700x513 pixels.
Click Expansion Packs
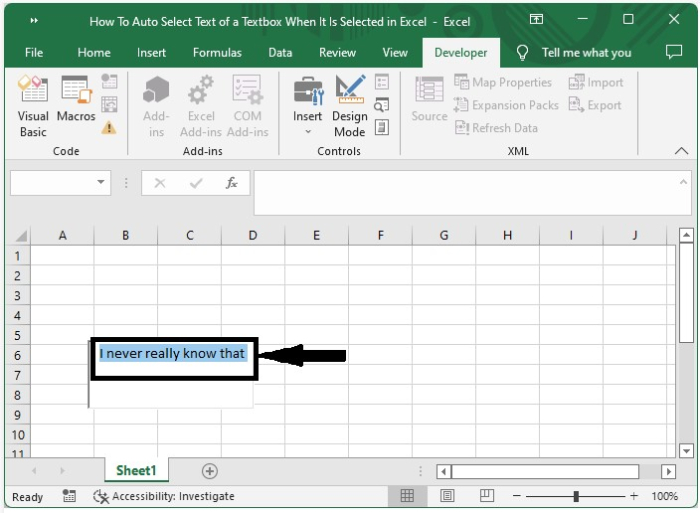506,105
